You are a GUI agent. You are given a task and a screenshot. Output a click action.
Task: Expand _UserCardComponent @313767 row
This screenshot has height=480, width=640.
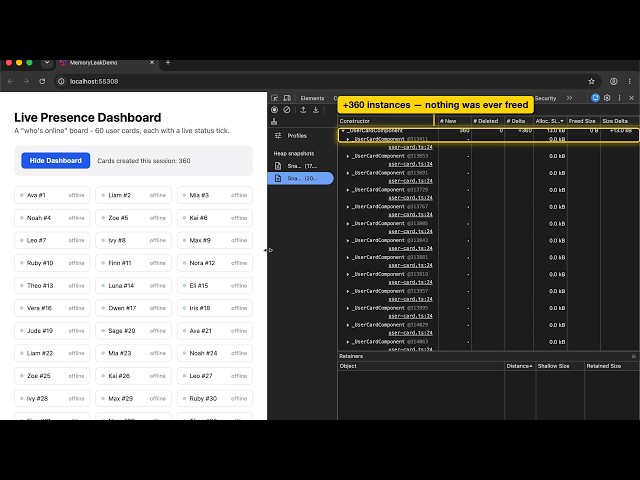[x=348, y=207]
